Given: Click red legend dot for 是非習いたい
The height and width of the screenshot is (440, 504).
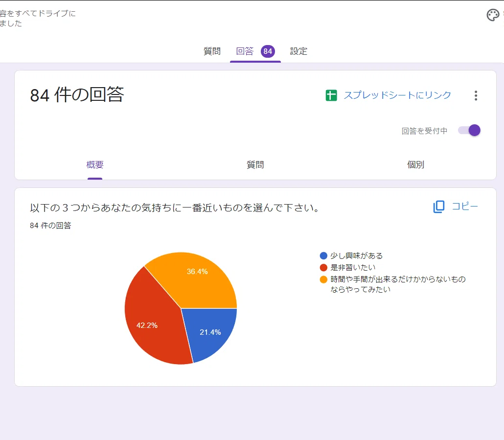Looking at the screenshot, I should click(x=323, y=267).
